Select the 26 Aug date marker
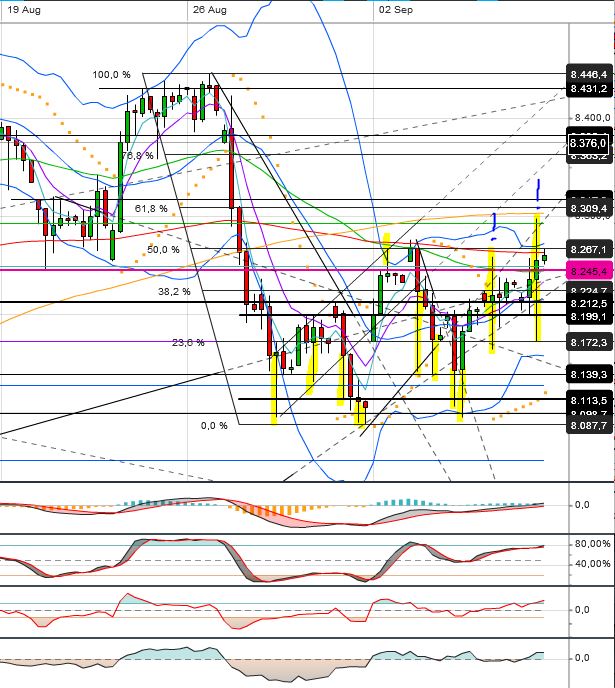Viewport: 615px width, 688px height. point(210,10)
